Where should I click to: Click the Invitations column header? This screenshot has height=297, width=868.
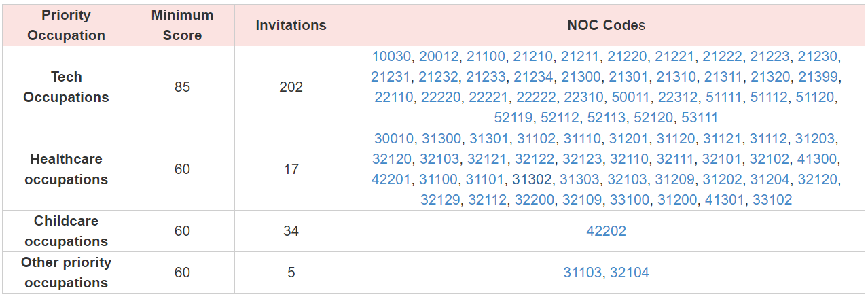point(291,25)
